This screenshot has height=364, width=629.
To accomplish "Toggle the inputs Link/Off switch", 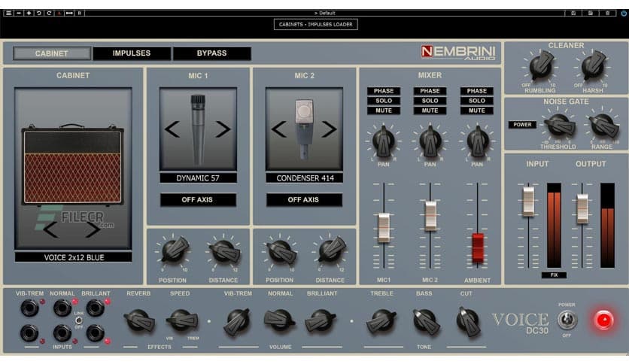I will click(78, 320).
